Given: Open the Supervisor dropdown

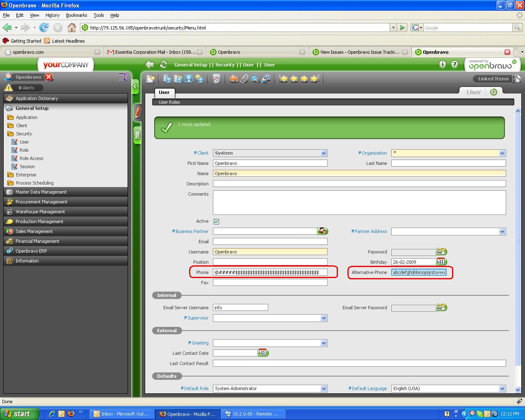Looking at the screenshot, I should [x=324, y=318].
